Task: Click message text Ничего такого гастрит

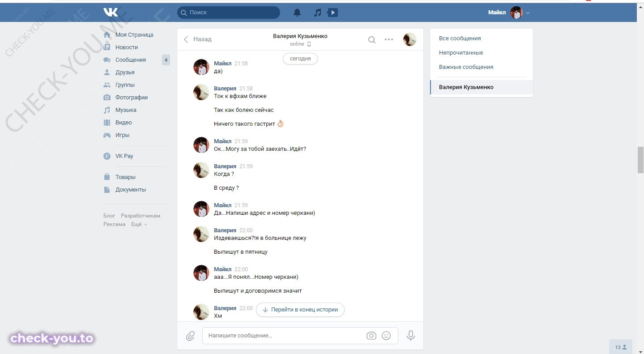Action: (x=249, y=124)
